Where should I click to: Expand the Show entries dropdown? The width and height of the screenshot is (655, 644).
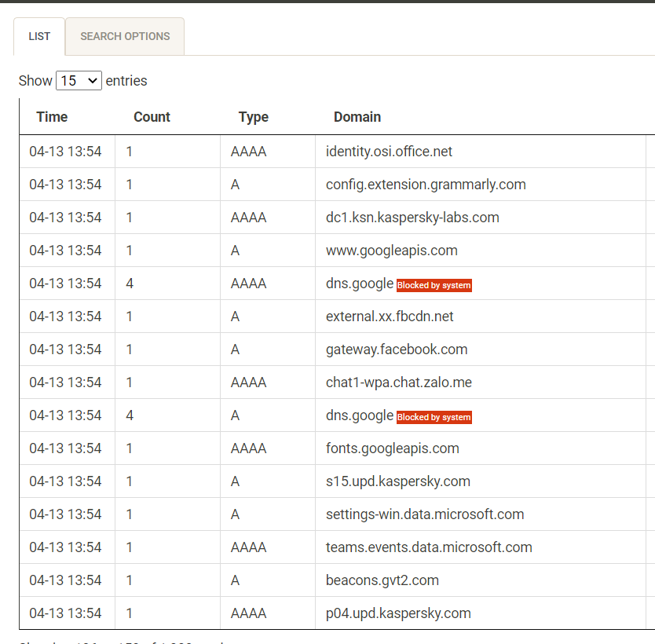79,81
